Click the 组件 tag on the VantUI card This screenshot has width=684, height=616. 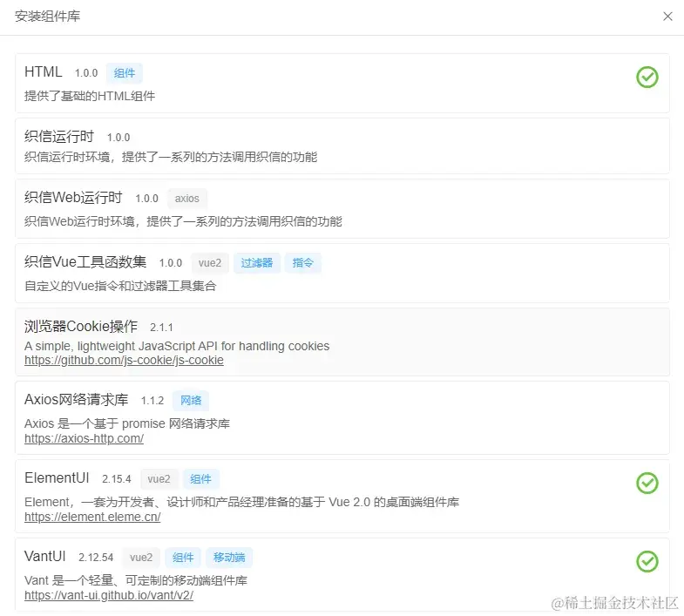[183, 558]
